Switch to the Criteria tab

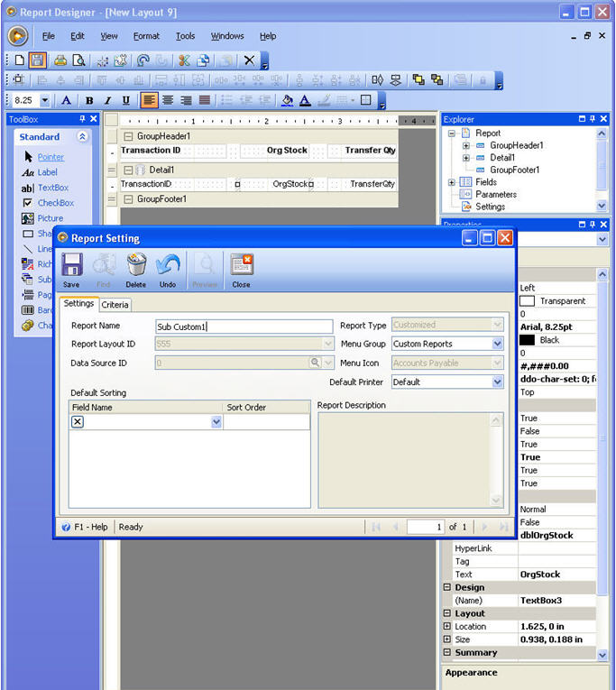pyautogui.click(x=115, y=305)
